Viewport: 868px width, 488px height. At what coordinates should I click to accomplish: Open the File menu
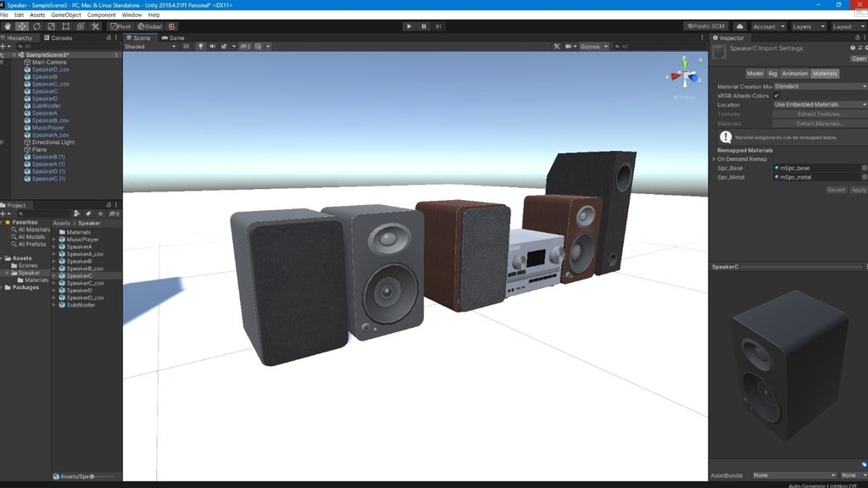coord(4,15)
